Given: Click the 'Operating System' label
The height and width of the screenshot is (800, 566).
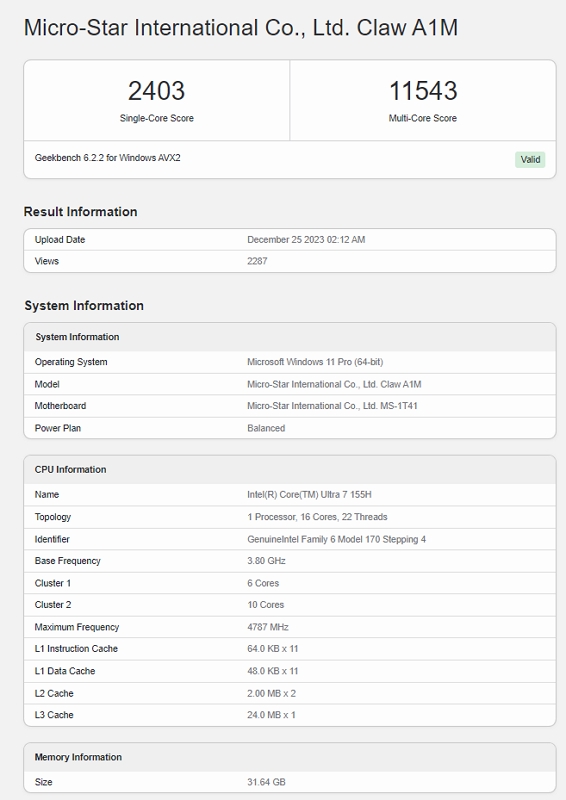Looking at the screenshot, I should click(x=71, y=362).
